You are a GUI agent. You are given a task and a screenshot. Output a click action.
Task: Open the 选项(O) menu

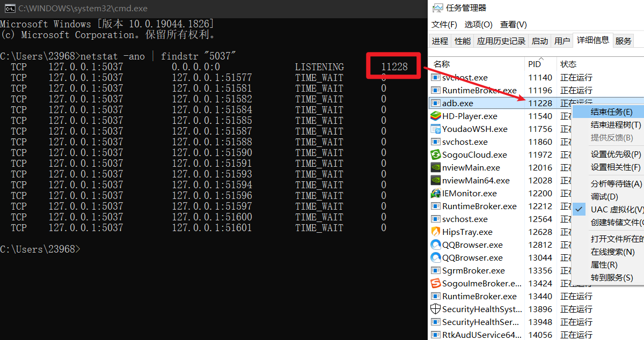click(x=478, y=25)
